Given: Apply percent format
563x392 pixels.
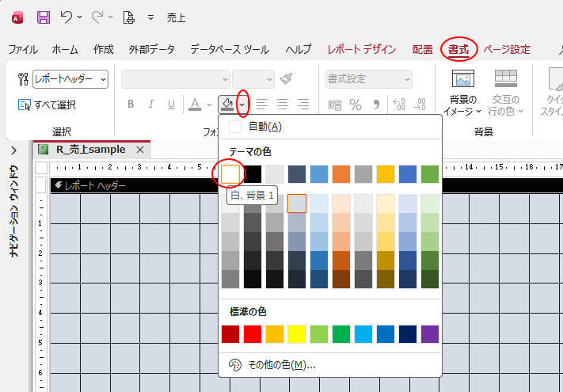Looking at the screenshot, I should (355, 105).
